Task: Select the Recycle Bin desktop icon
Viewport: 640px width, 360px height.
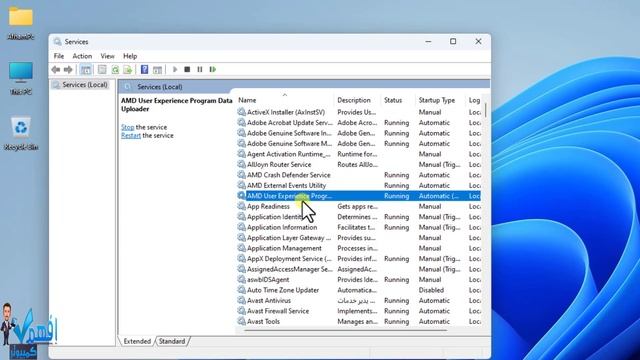Action: click(21, 133)
